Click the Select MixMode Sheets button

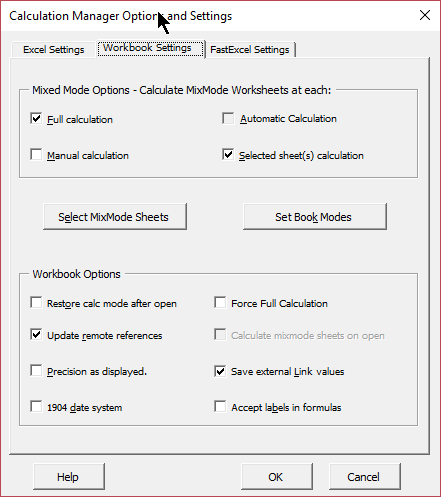click(115, 217)
